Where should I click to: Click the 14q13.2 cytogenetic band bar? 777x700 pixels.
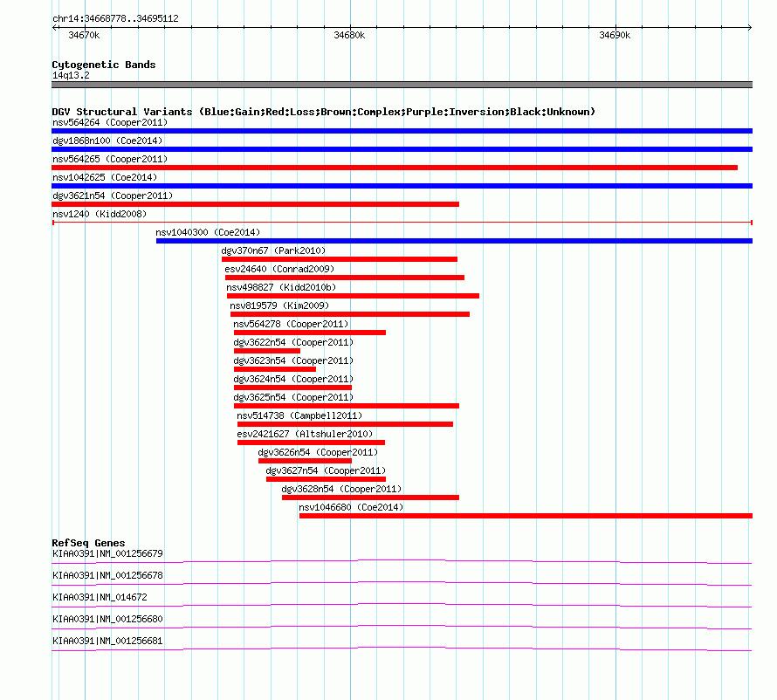point(402,85)
